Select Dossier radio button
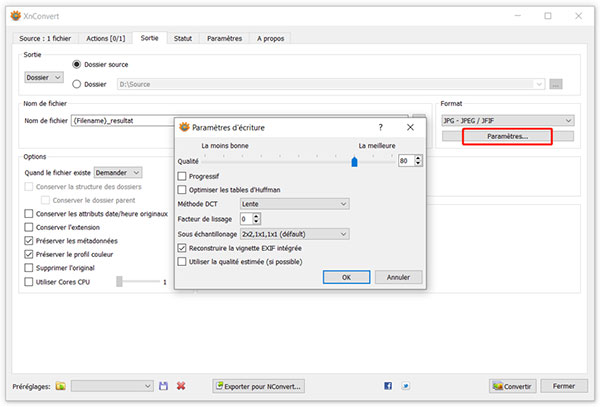 (77, 84)
